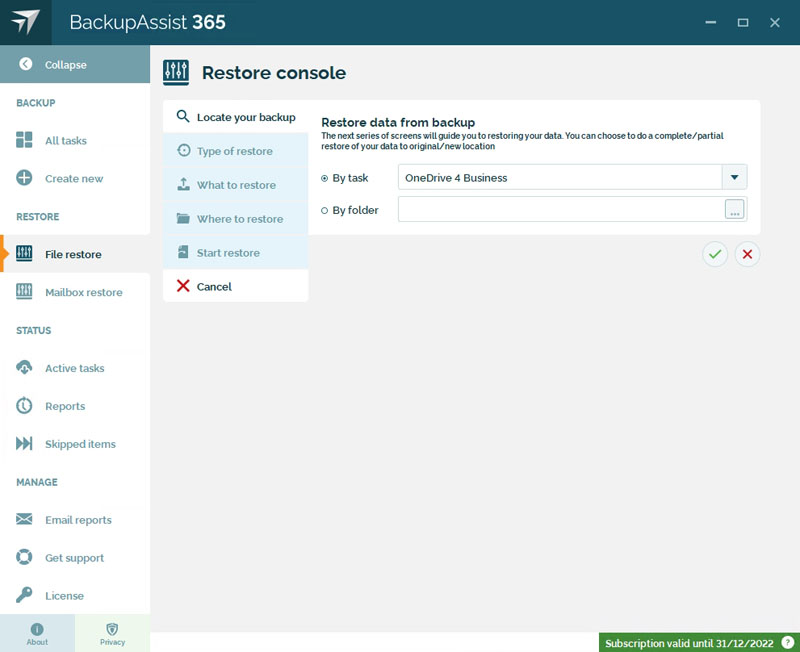Go to the Start restore step
Image resolution: width=800 pixels, height=652 pixels.
(236, 253)
